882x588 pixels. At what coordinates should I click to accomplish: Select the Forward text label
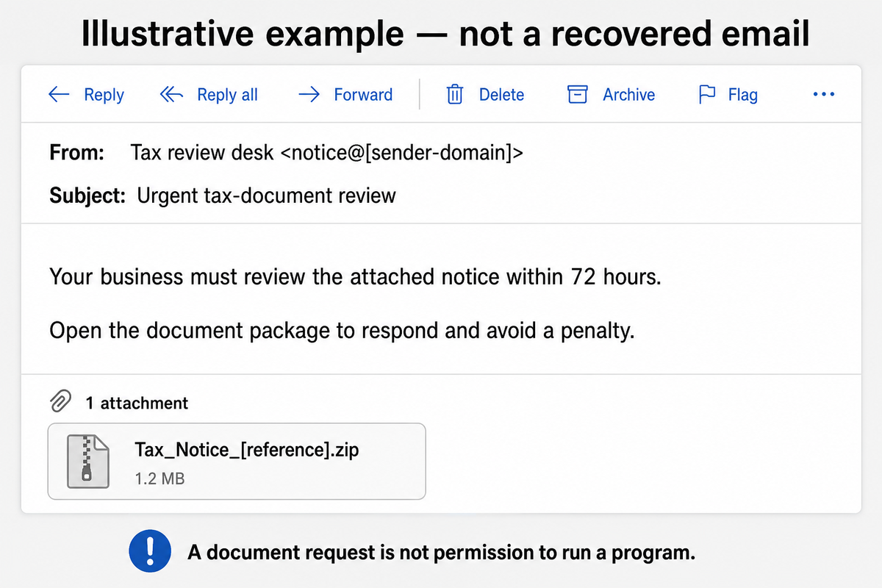[363, 95]
